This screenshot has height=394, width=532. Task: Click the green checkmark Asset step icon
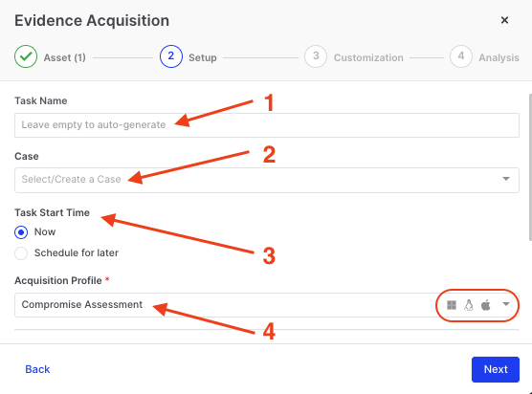(26, 56)
